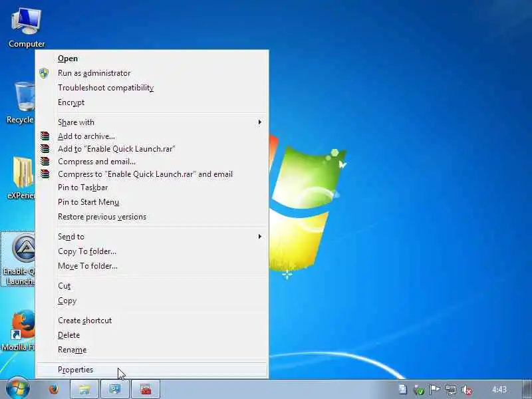The image size is (532, 399).
Task: Select the eXPerience folder icon
Action: 21,178
